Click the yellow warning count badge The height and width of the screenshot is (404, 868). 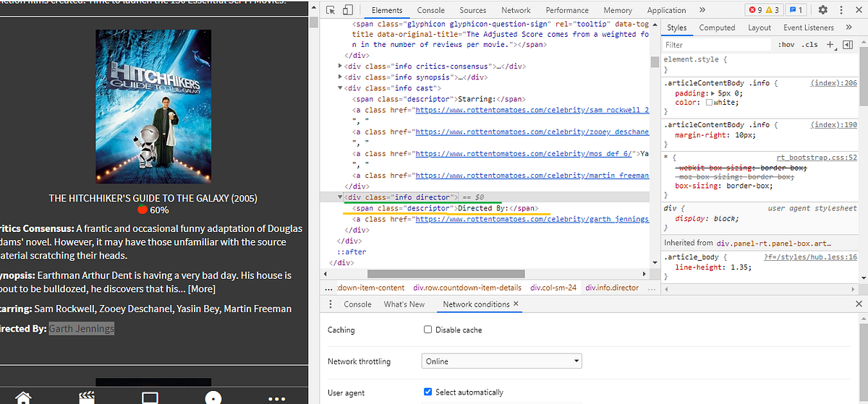point(773,10)
